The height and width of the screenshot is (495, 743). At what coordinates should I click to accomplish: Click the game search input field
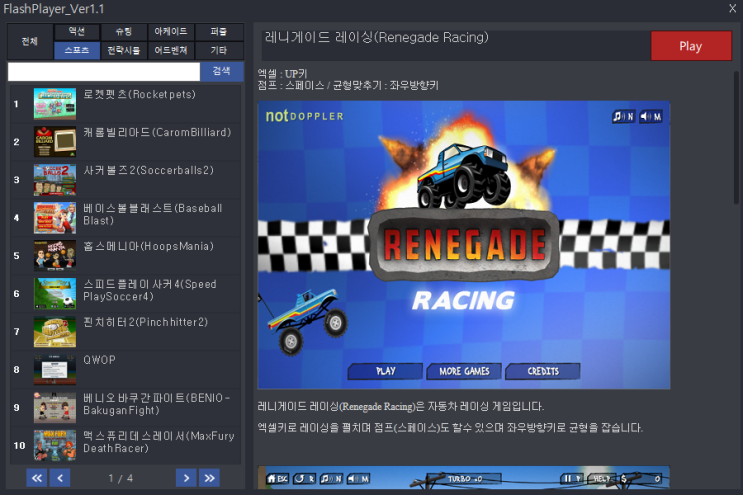[104, 72]
